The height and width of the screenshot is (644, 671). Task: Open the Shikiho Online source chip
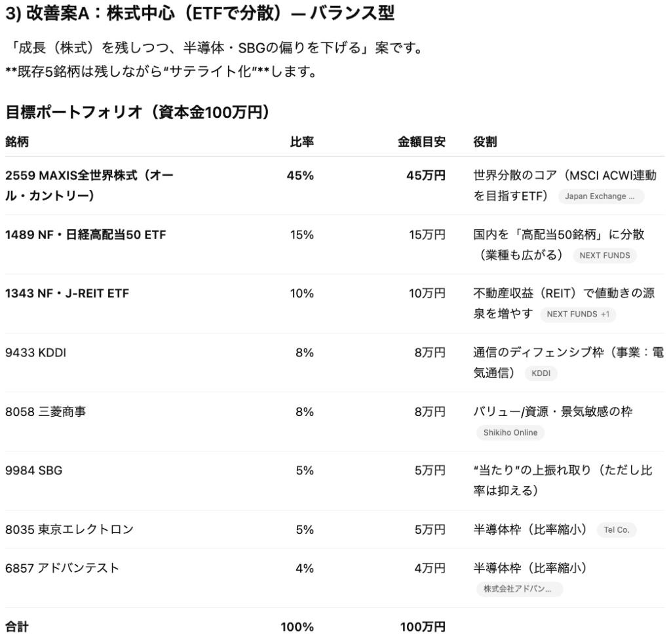[510, 432]
